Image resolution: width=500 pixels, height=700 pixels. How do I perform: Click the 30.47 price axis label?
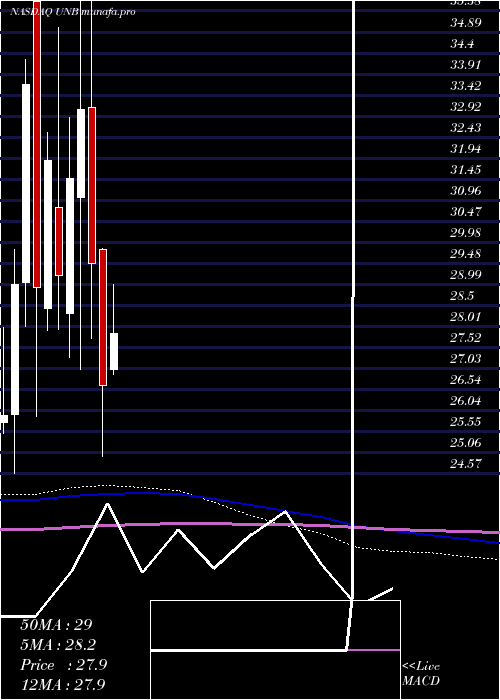click(x=466, y=212)
